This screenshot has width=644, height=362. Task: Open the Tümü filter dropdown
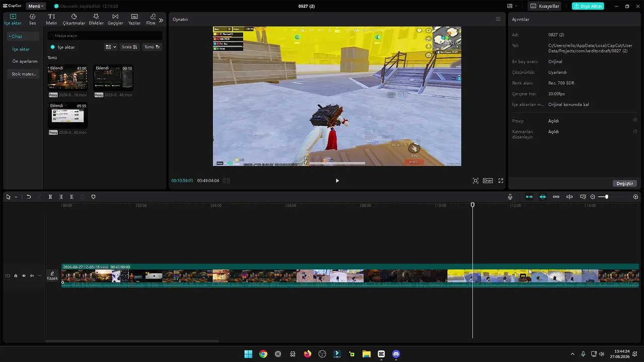(x=152, y=47)
